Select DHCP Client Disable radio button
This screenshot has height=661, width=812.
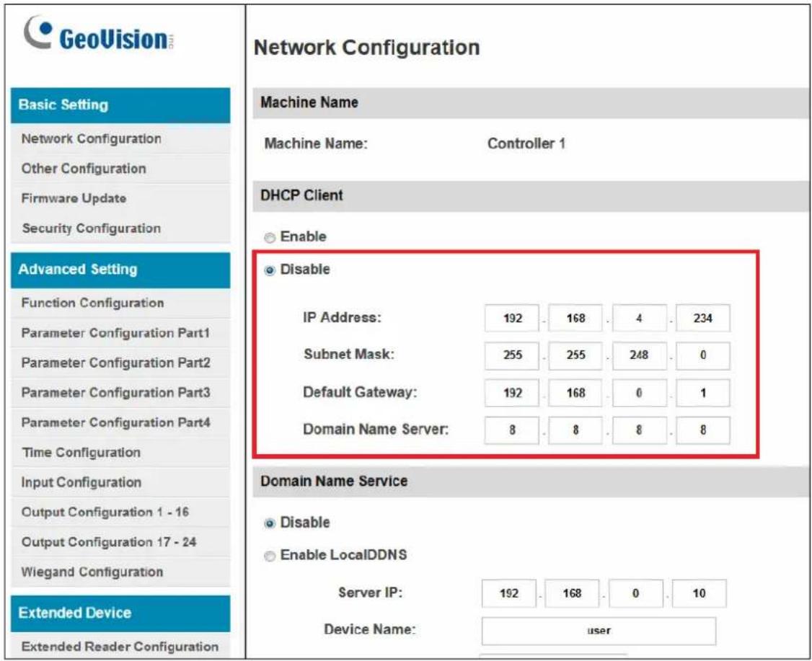point(269,270)
